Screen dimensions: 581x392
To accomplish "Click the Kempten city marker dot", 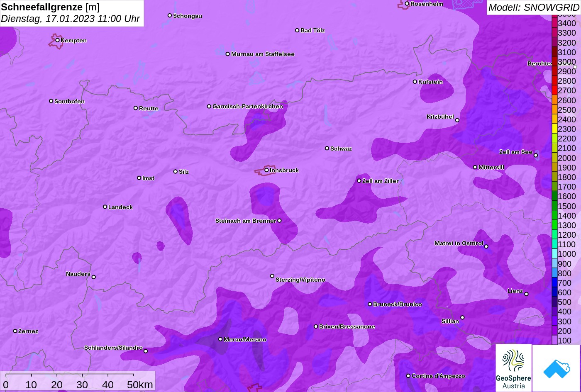I will (x=57, y=40).
